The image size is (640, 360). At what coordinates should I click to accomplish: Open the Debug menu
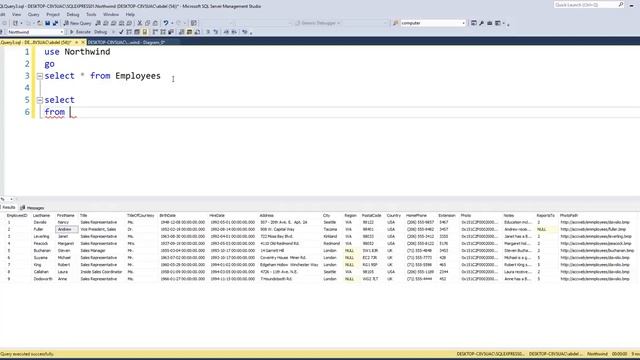tap(73, 14)
